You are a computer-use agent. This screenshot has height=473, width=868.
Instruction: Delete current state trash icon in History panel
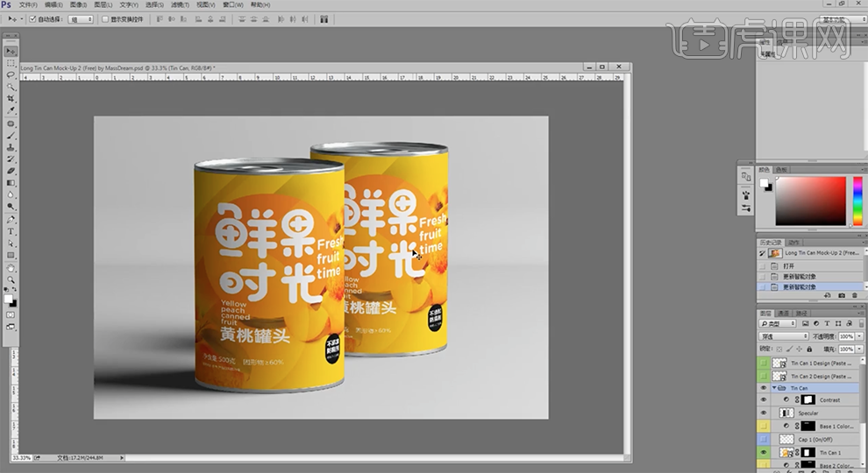(x=855, y=296)
